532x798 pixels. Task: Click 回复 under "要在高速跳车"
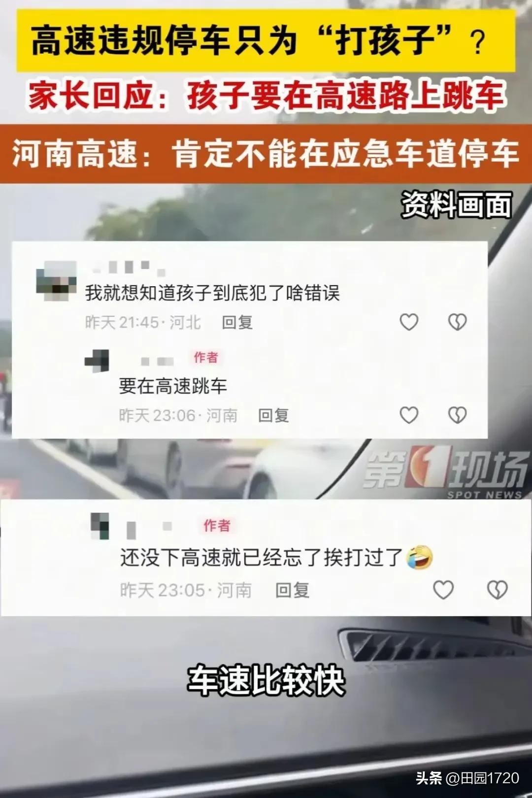tap(273, 415)
